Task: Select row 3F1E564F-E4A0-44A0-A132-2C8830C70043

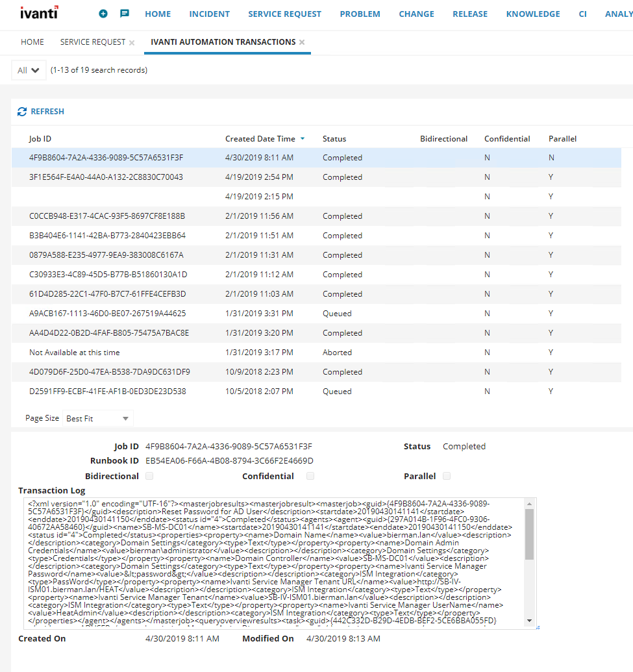Action: [316, 177]
